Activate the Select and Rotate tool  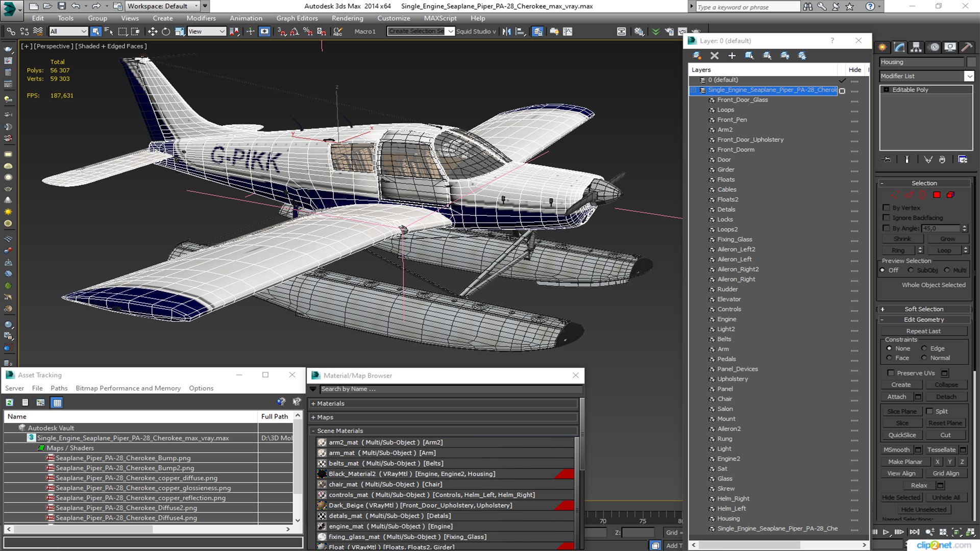166,32
